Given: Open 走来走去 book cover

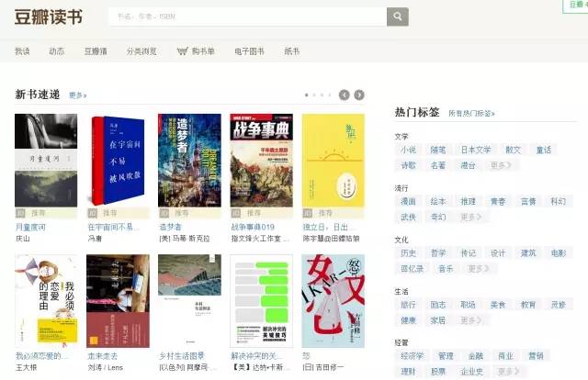Looking at the screenshot, I should [x=118, y=301].
